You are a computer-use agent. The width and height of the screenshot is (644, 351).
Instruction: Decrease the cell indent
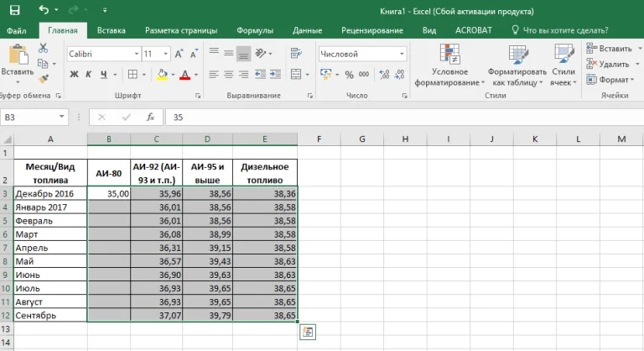260,75
